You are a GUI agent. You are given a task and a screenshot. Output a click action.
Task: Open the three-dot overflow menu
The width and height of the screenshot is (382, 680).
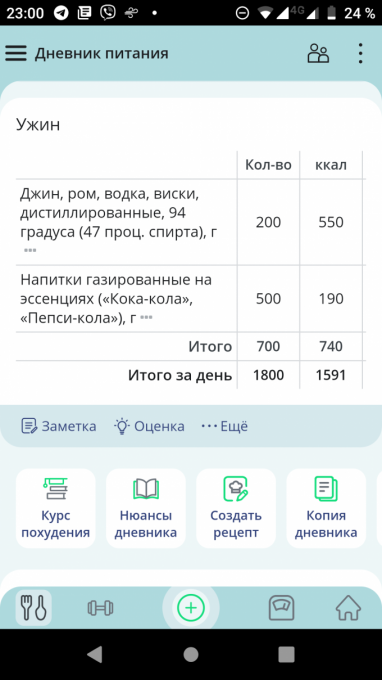360,54
